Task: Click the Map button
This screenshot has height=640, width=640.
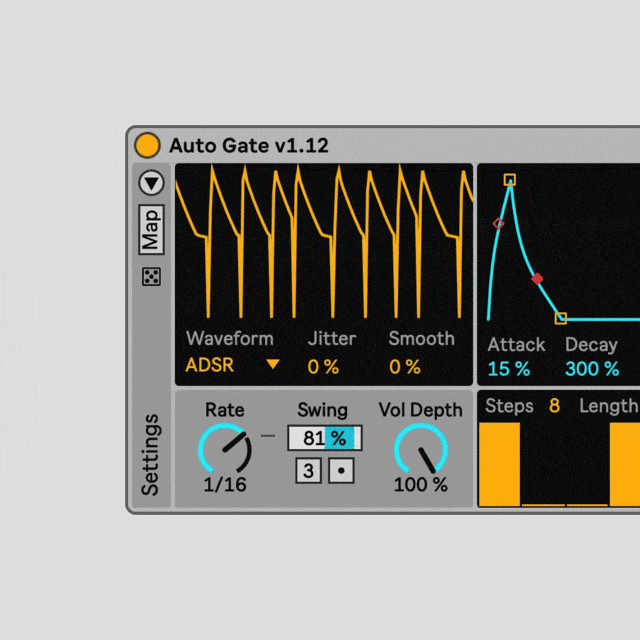Action: coord(151,231)
